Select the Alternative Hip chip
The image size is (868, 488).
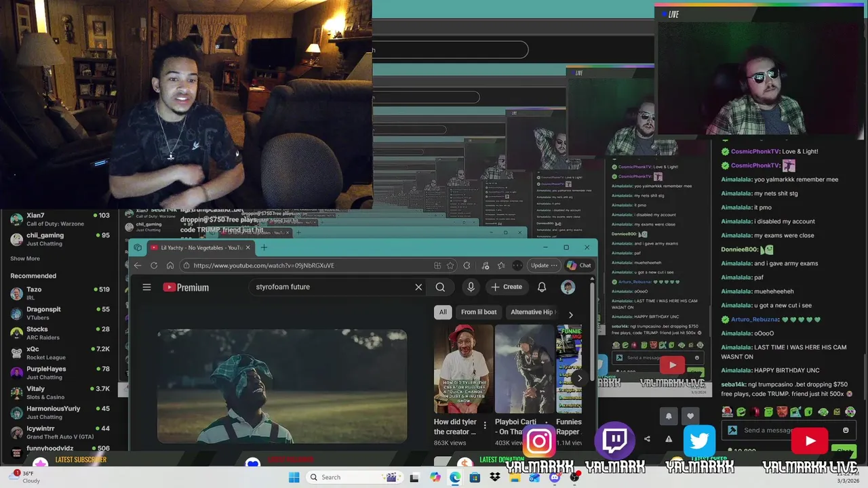tap(532, 312)
